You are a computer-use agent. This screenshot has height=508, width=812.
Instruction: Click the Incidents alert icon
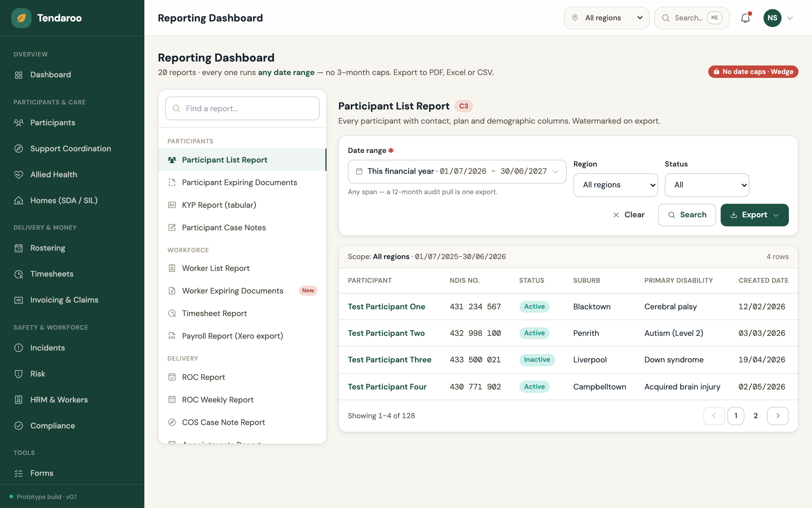tap(19, 348)
